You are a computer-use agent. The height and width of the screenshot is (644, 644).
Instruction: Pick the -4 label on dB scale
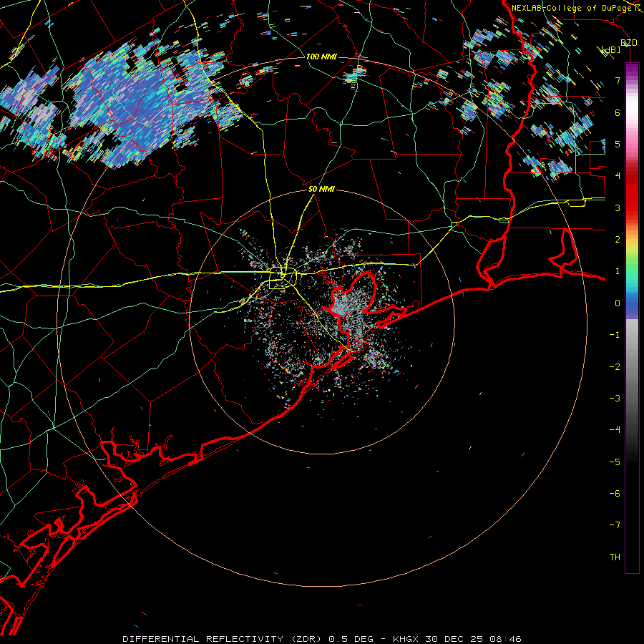(615, 430)
